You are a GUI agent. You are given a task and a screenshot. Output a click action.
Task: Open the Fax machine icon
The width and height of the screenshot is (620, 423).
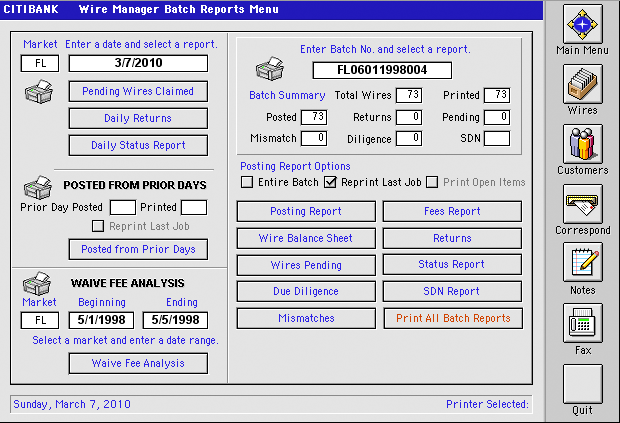[x=582, y=323]
